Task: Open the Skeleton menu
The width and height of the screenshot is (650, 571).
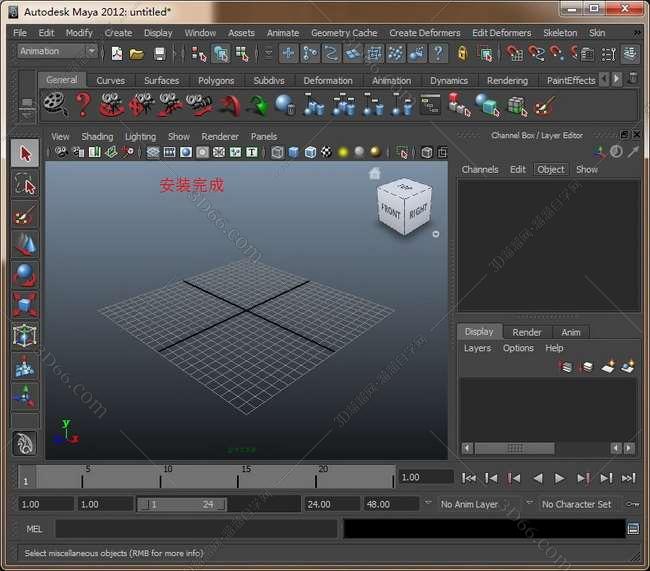Action: tap(560, 33)
